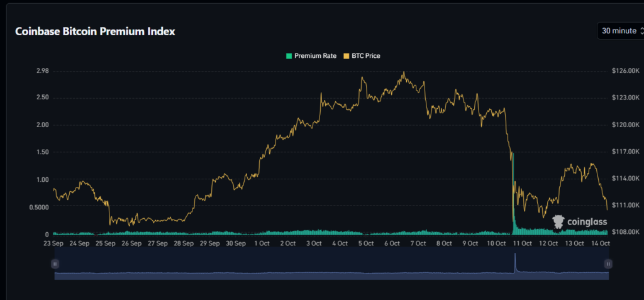
Task: Click the $108.00K price axis label
Action: (625, 232)
